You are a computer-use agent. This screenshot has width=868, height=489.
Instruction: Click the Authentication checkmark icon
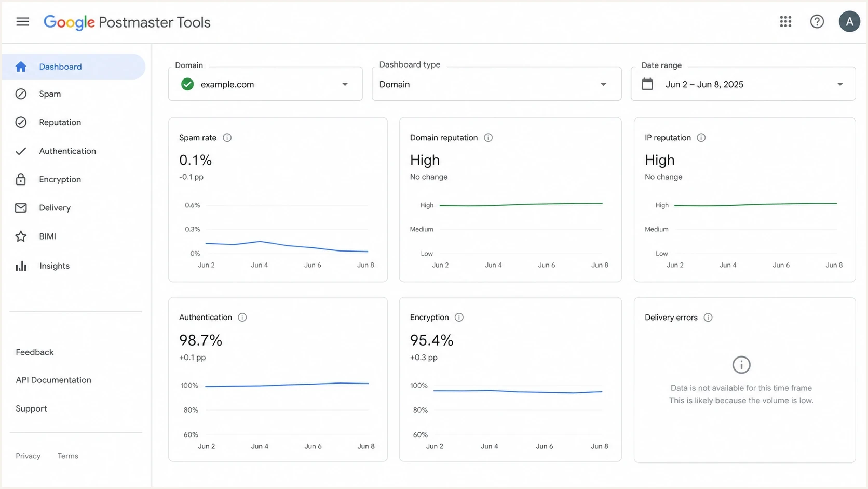point(21,151)
